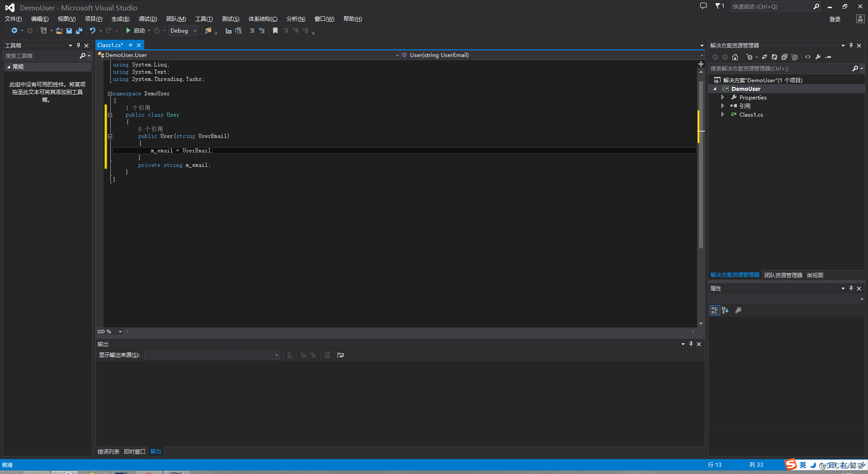Open the 帮助(H) menu
This screenshot has width=868, height=474.
point(353,19)
